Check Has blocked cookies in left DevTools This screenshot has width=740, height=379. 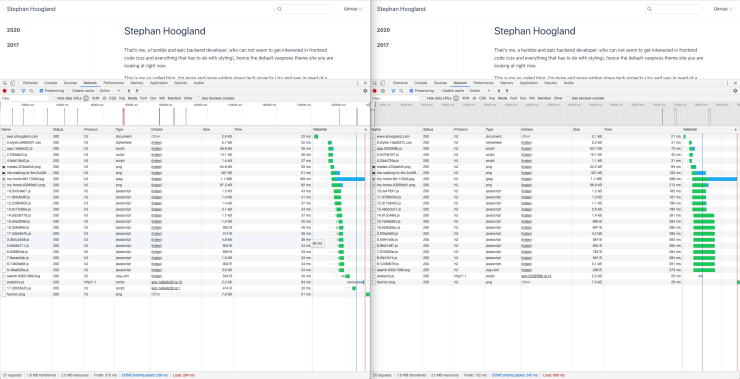tap(199, 98)
